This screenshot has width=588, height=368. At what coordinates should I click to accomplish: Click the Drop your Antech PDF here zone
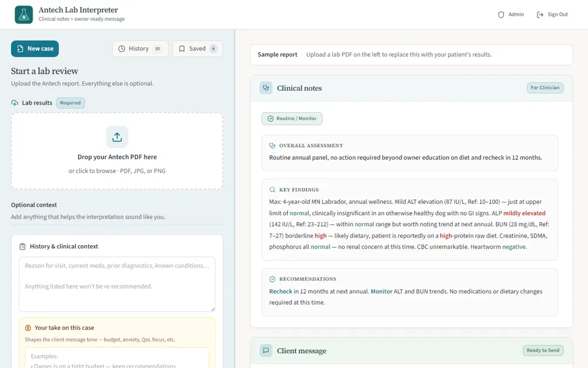pos(117,151)
